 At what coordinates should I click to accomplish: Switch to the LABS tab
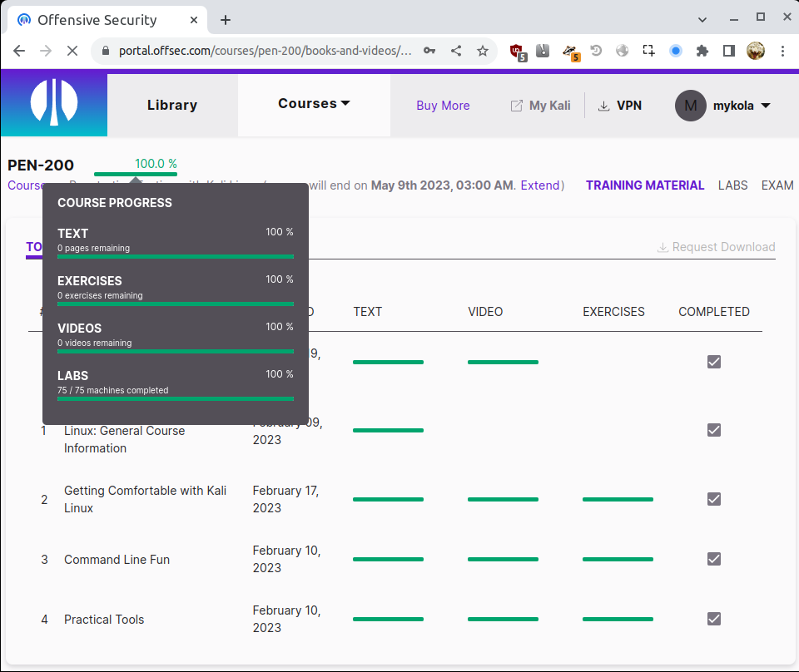point(732,185)
